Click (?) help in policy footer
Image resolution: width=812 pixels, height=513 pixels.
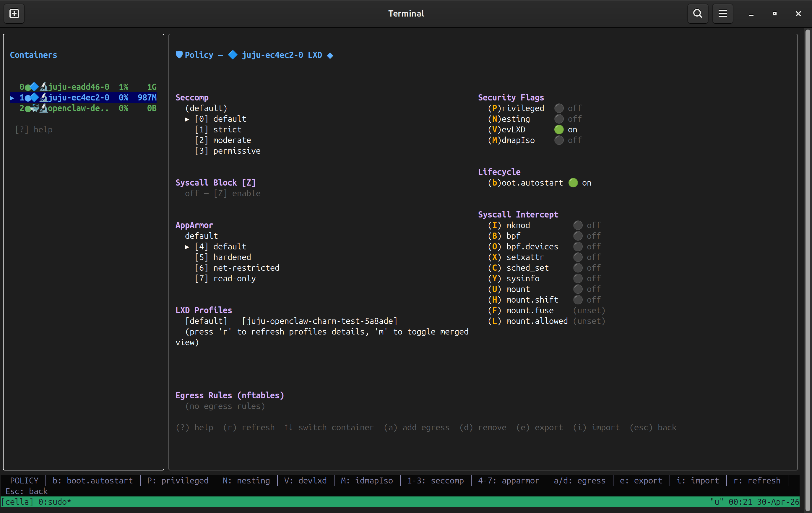coord(194,428)
